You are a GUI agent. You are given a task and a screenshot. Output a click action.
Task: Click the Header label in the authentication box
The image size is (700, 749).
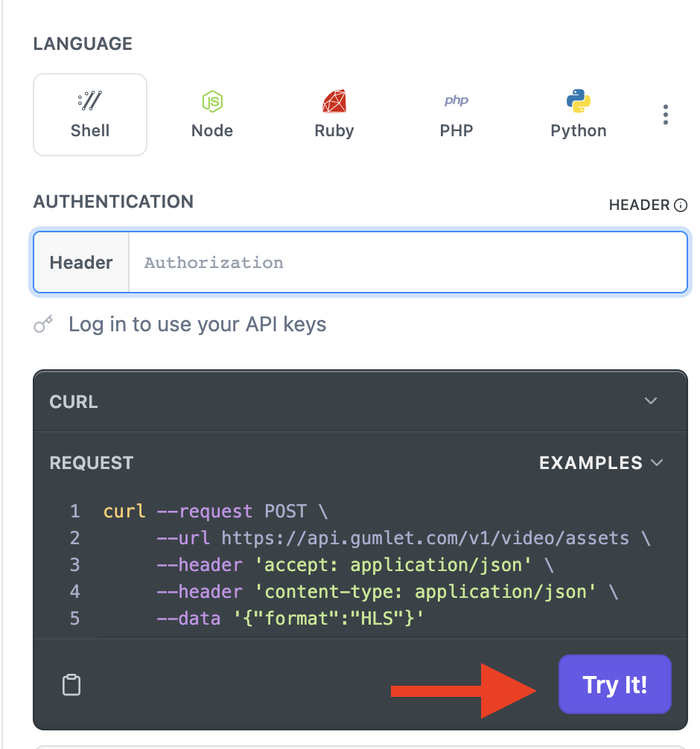81,263
